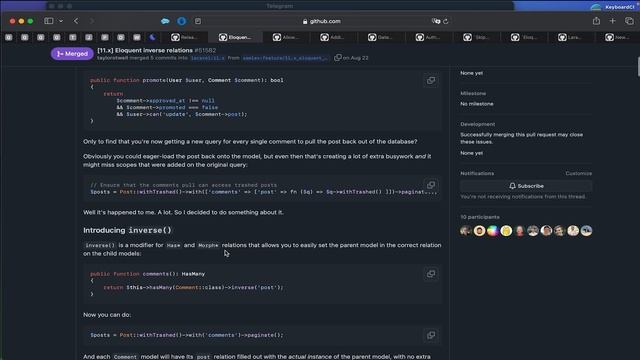Go back to the previous page
This screenshot has height=360, width=640.
[x=76, y=21]
